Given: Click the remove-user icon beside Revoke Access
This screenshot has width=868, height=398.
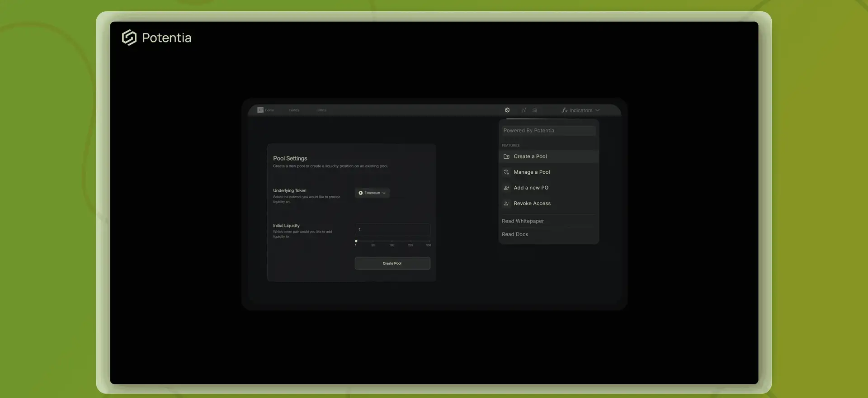Looking at the screenshot, I should point(506,204).
